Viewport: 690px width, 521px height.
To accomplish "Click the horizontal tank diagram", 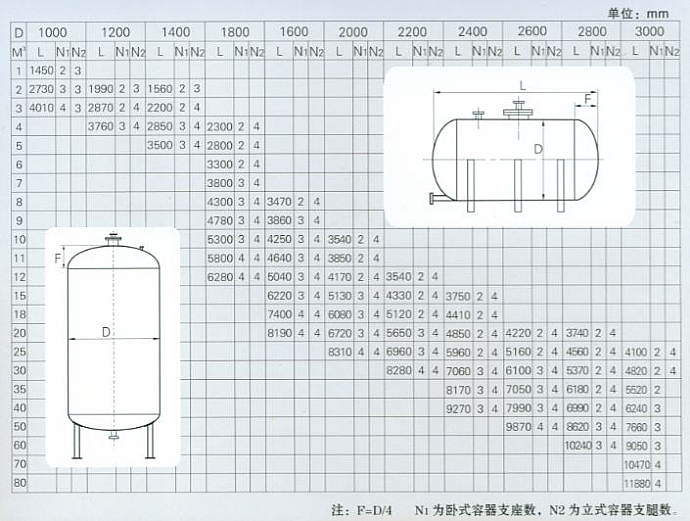I will 510,146.
